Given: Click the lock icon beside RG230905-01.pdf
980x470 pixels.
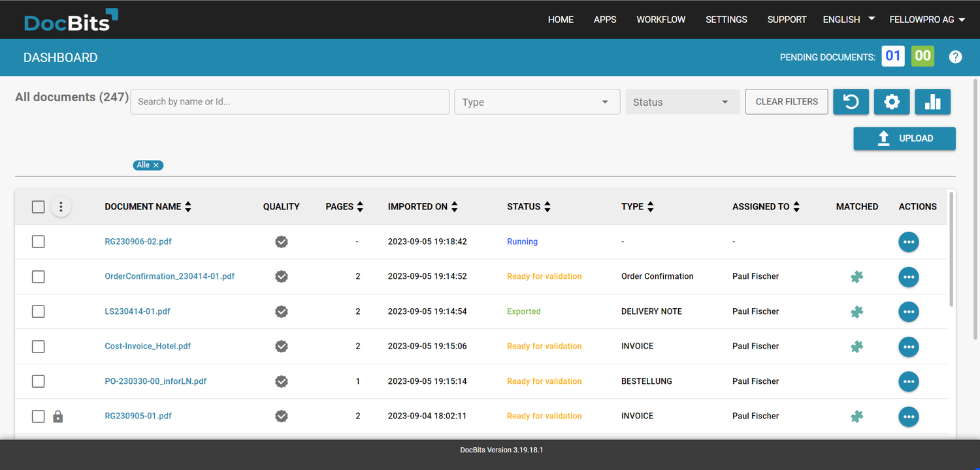Looking at the screenshot, I should click(x=57, y=416).
